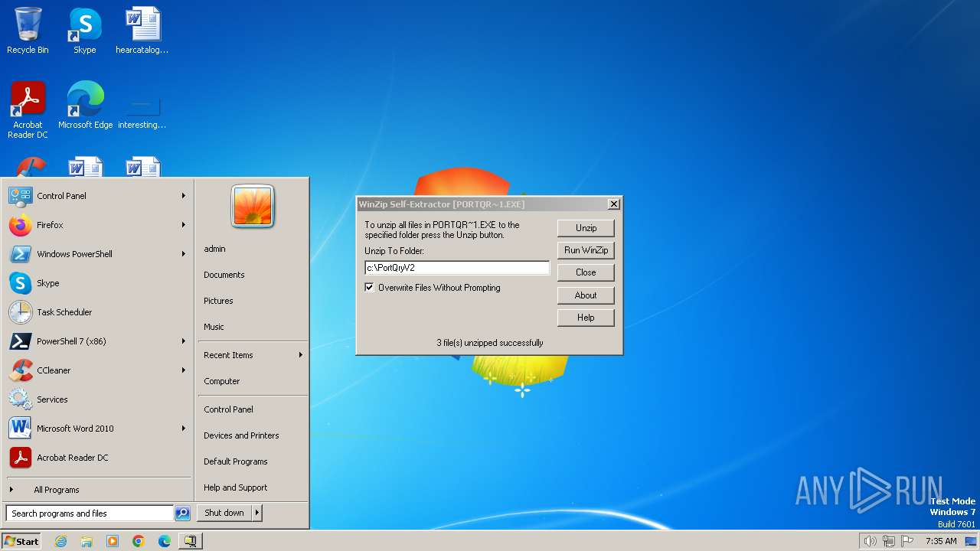Open Computer from Start menu
Image resolution: width=980 pixels, height=551 pixels.
tap(222, 381)
